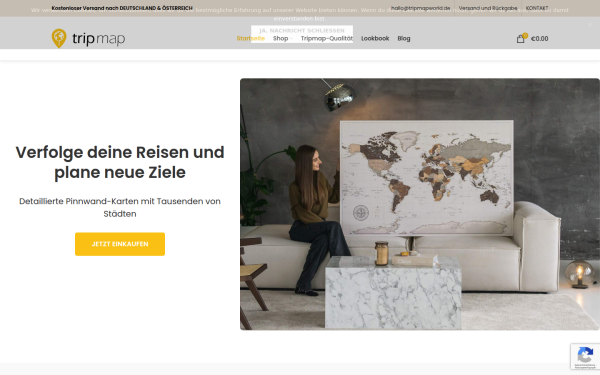Open the KONTAKT link
The width and height of the screenshot is (600, 375).
click(x=537, y=8)
